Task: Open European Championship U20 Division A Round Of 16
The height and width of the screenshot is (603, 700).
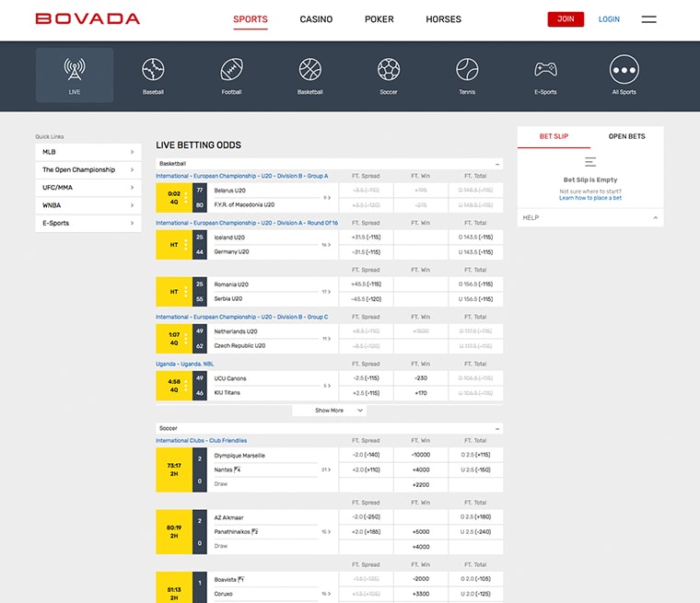Action: pos(247,223)
